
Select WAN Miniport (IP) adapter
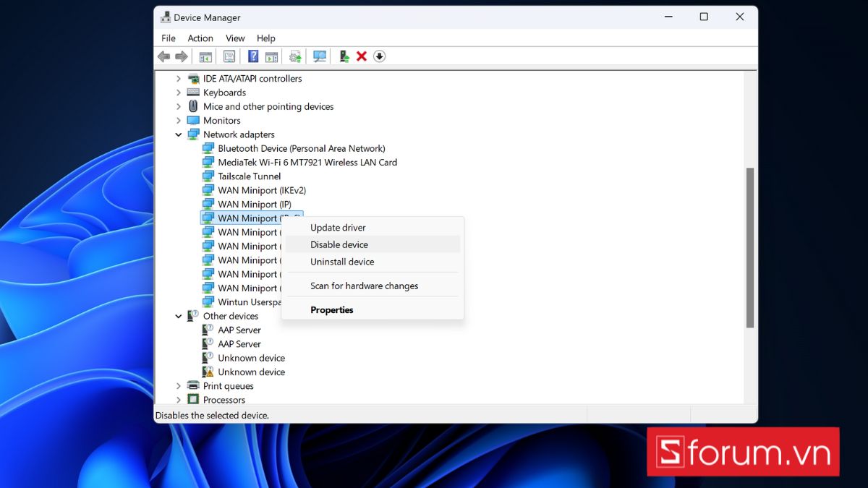point(254,204)
